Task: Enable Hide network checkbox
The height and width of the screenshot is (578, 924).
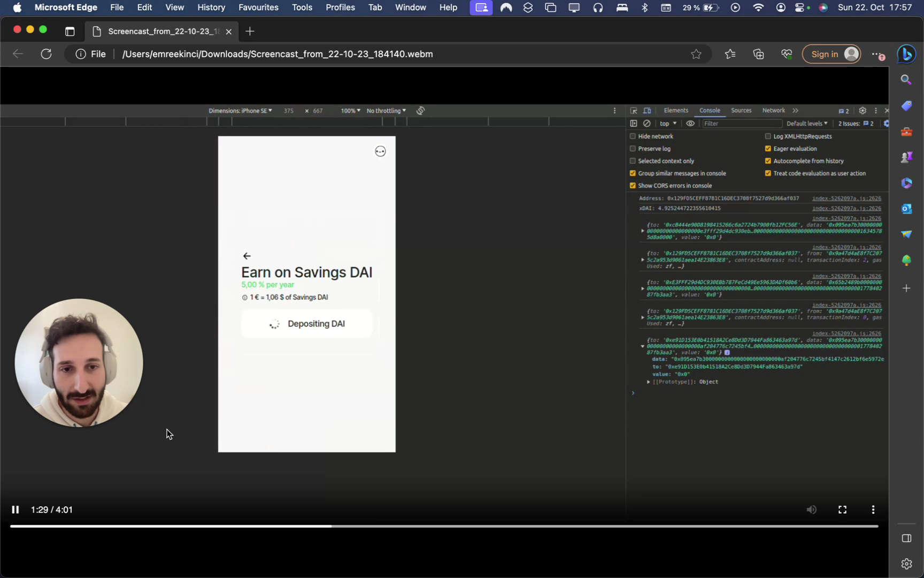Action: [633, 136]
